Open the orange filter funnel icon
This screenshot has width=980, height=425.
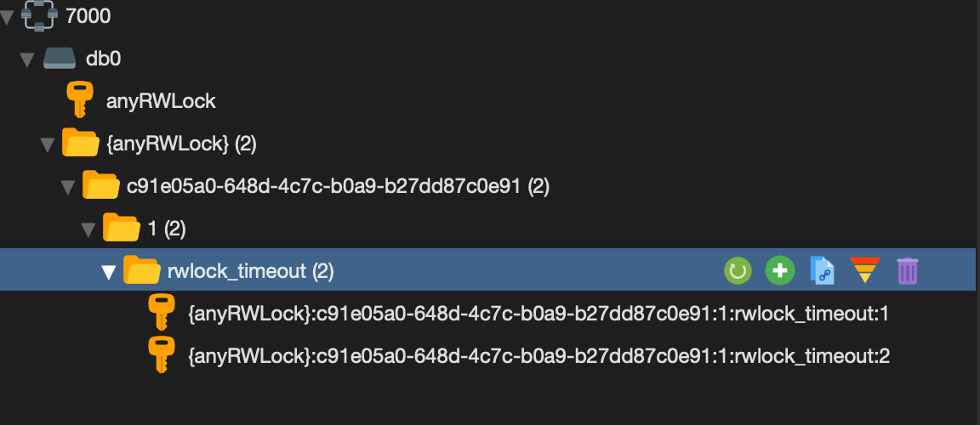pyautogui.click(x=866, y=271)
